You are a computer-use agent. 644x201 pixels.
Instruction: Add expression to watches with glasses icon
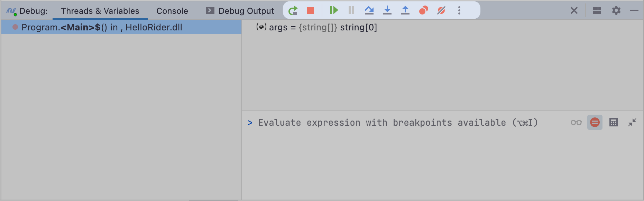(575, 122)
